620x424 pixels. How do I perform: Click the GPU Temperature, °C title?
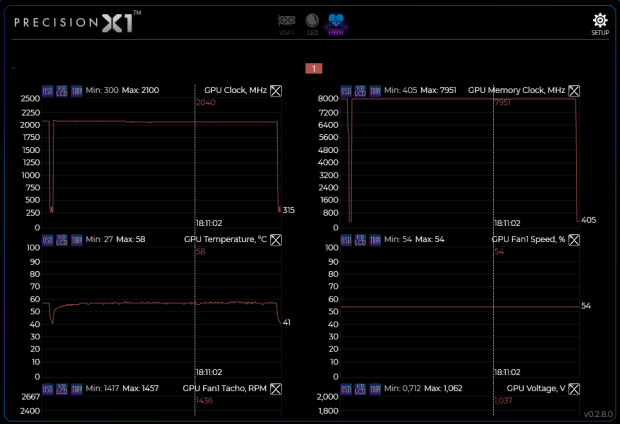click(225, 239)
